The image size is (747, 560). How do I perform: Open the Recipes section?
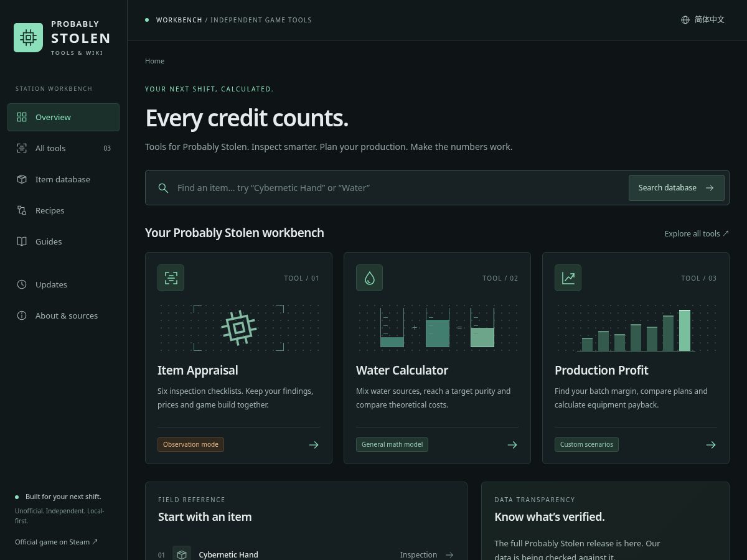point(63,210)
